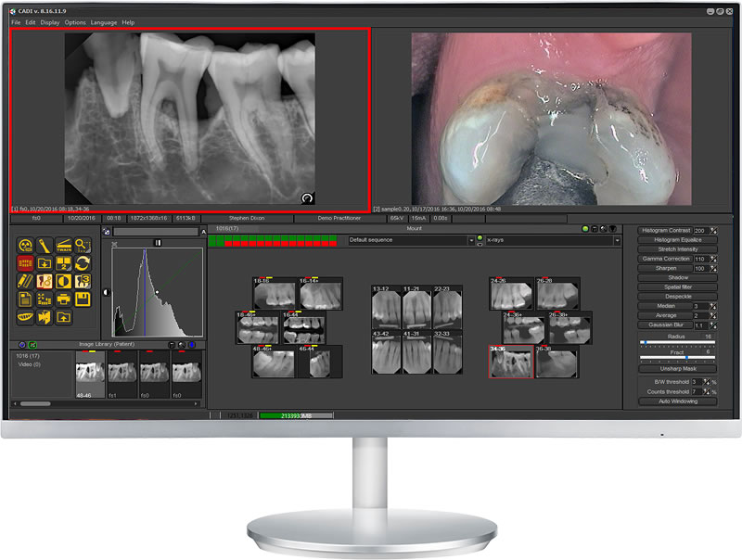Click the yellow teeth smile icon
Screen dimensions: 742x560
pyautogui.click(x=26, y=317)
